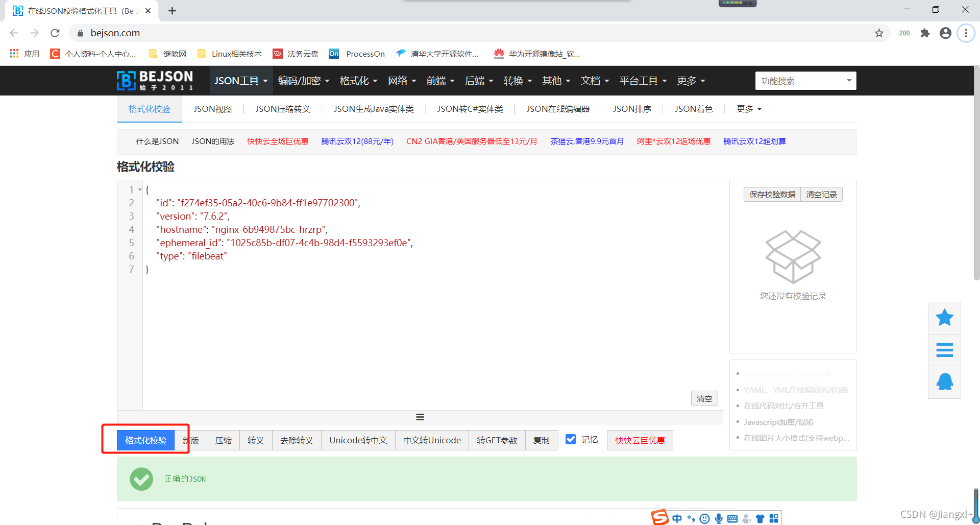Expand the 转换 dropdown menu
The image size is (980, 525).
point(518,81)
